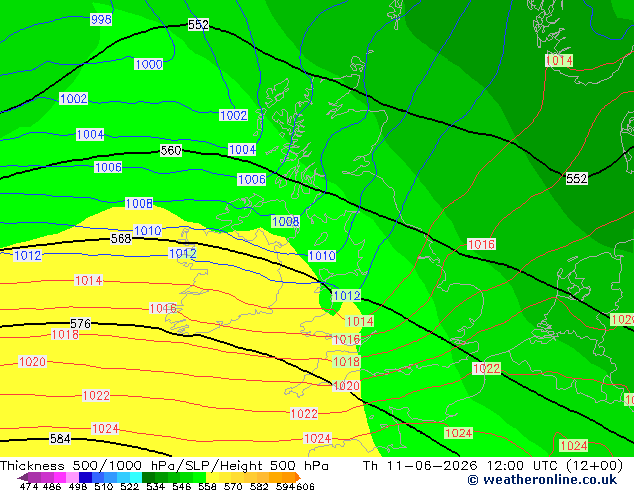Click the 582 legend value
Image resolution: width=634 pixels, height=490 pixels.
(259, 486)
